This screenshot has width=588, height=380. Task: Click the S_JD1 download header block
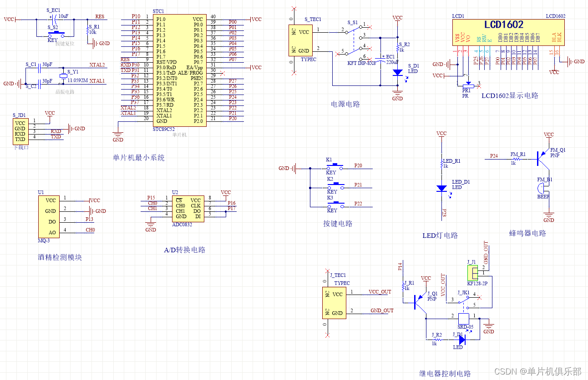[x=20, y=130]
